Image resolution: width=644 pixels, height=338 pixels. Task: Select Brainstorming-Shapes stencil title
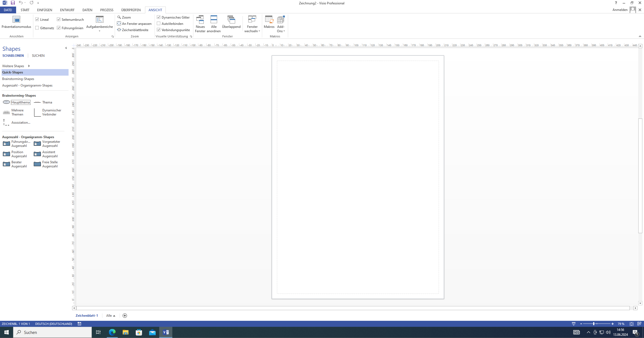(18, 79)
